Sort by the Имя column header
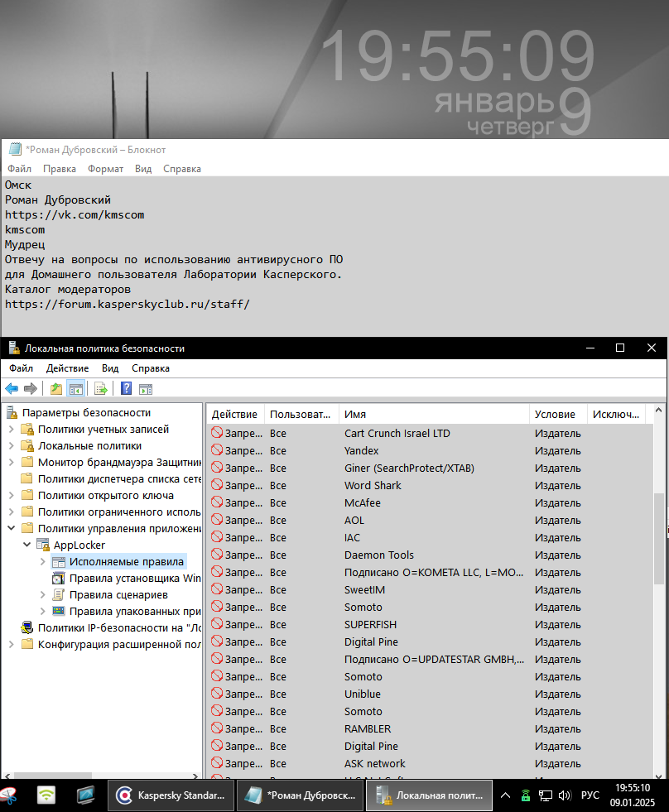The image size is (669, 812). [x=434, y=415]
